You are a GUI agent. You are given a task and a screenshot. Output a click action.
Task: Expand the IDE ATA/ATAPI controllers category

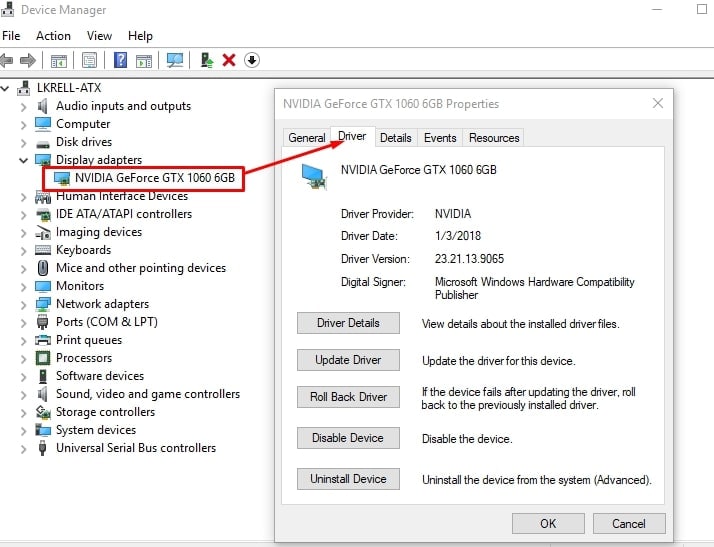[24, 215]
